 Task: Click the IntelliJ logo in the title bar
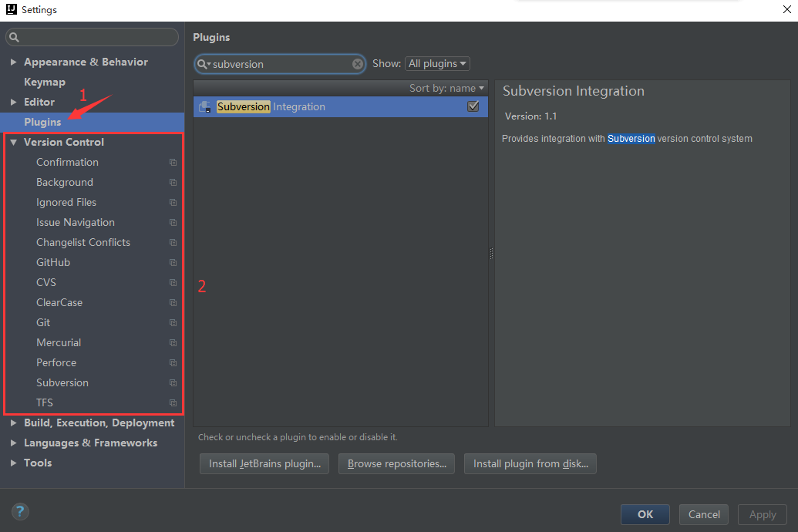(12, 9)
